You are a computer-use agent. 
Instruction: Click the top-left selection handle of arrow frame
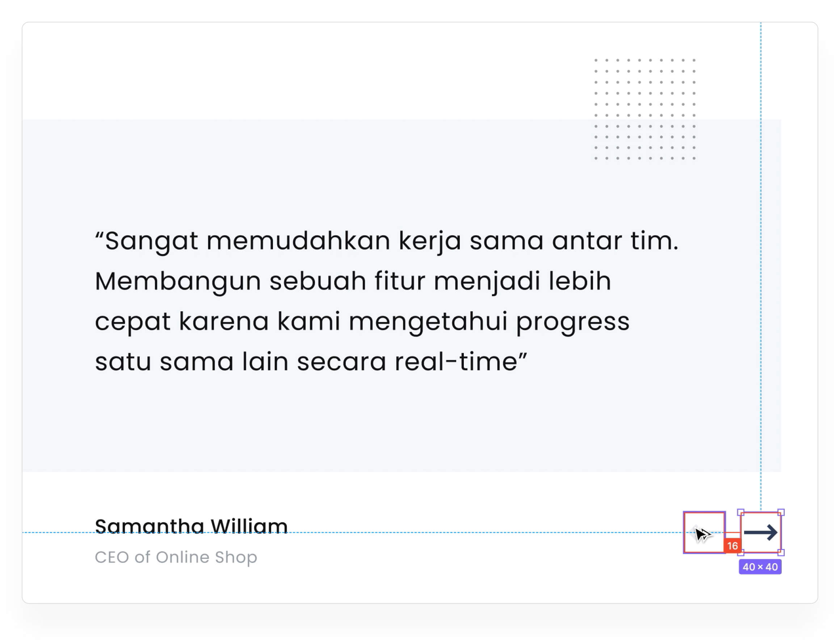(x=740, y=512)
